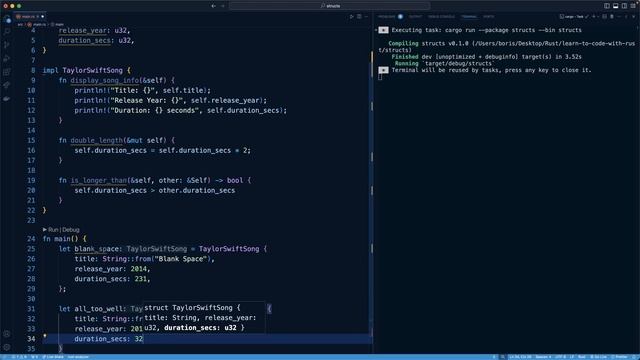This screenshot has height=360, width=640.
Task: Open the Extensions view
Action: [7, 72]
